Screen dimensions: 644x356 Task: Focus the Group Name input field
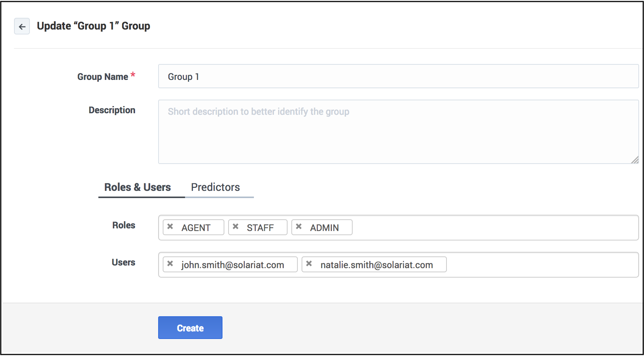[398, 76]
